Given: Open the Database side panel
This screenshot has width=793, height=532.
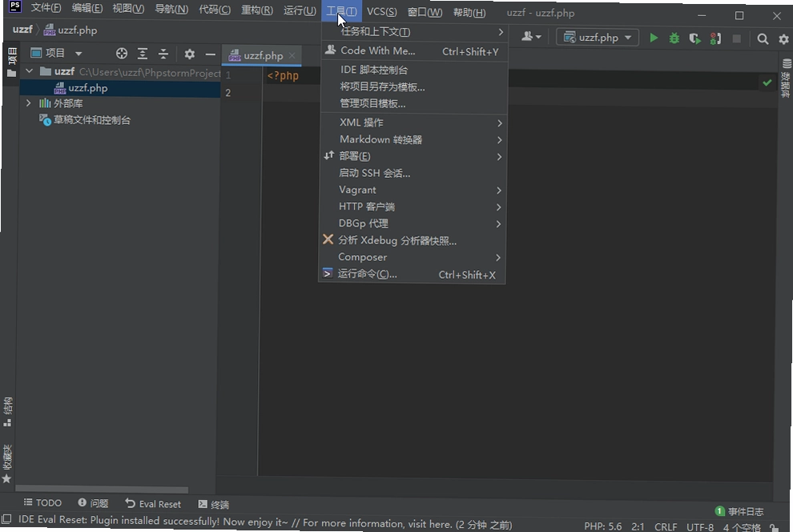Looking at the screenshot, I should pyautogui.click(x=786, y=79).
